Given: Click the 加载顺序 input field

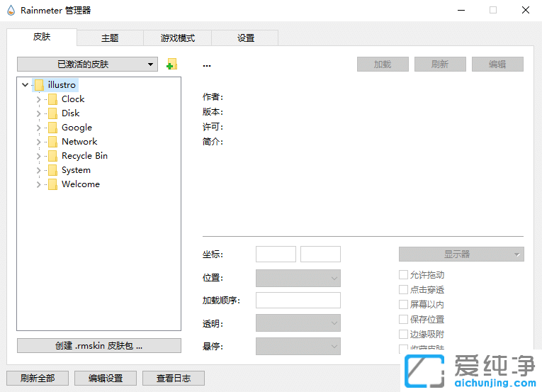Looking at the screenshot, I should tap(298, 301).
